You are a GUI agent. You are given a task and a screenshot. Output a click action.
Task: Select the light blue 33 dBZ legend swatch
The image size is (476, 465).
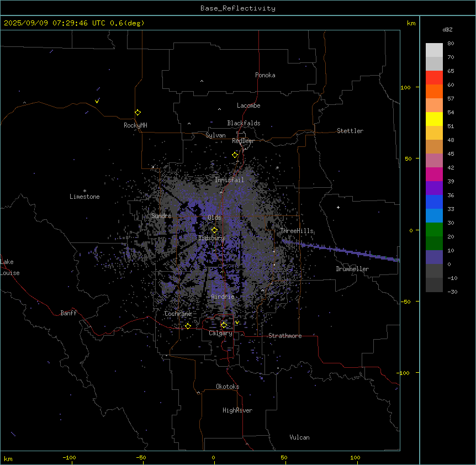[434, 215]
